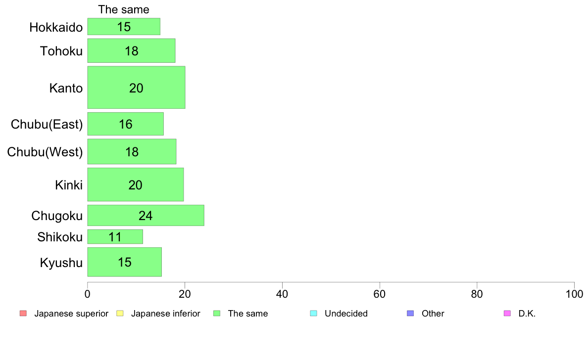This screenshot has height=364, width=588.
Task: Click the D.K. magenta legend swatch
Action: coord(507,314)
